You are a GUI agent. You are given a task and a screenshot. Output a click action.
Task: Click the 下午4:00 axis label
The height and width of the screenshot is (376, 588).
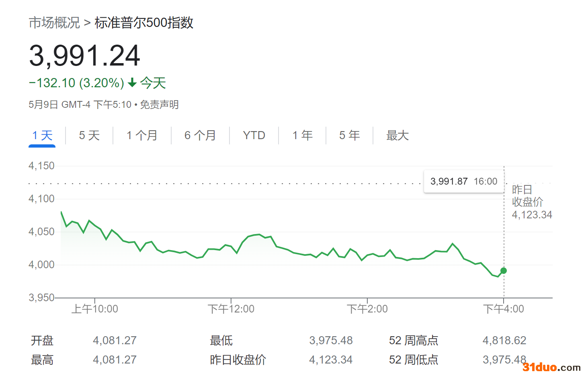coord(504,309)
